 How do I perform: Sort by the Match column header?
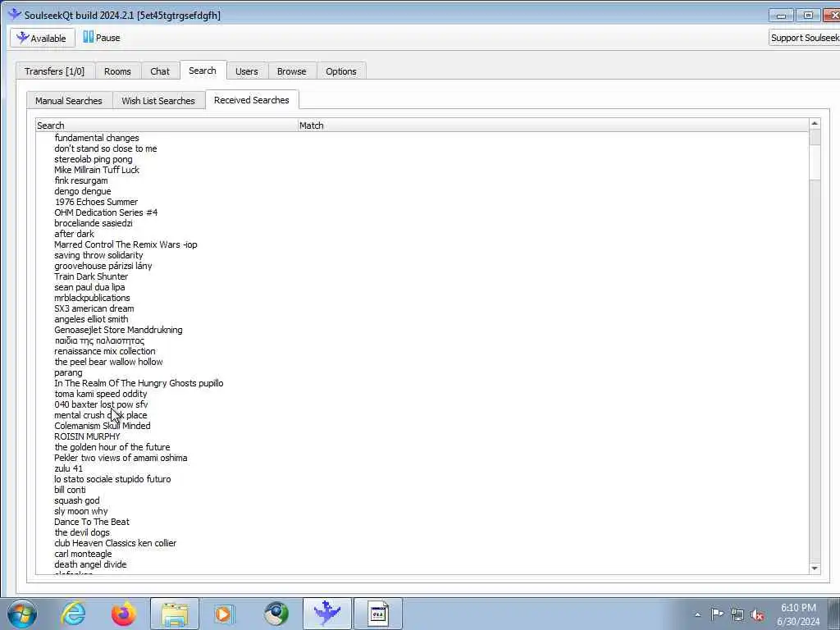coord(553,126)
